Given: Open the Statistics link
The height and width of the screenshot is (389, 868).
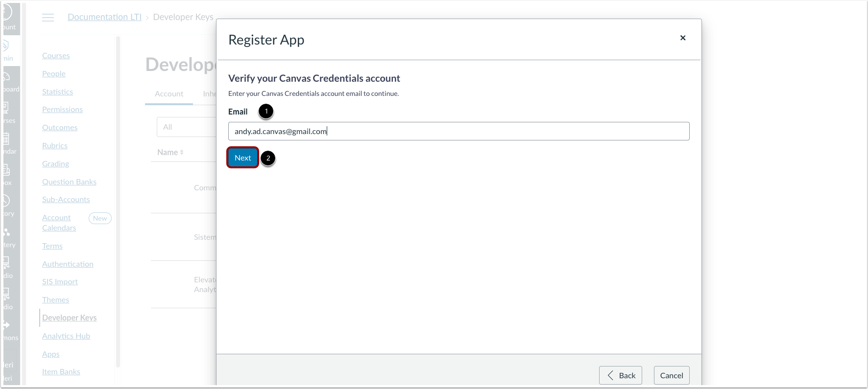Looking at the screenshot, I should 57,92.
